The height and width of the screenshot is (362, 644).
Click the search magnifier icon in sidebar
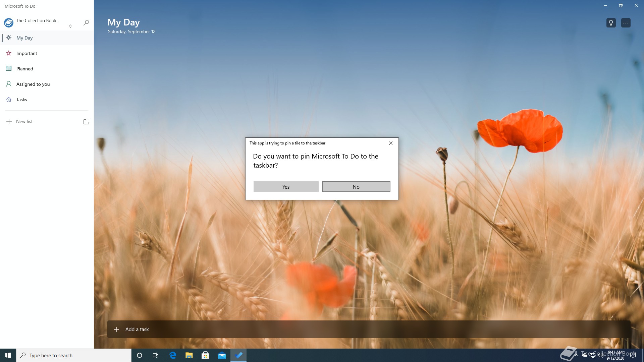[86, 22]
